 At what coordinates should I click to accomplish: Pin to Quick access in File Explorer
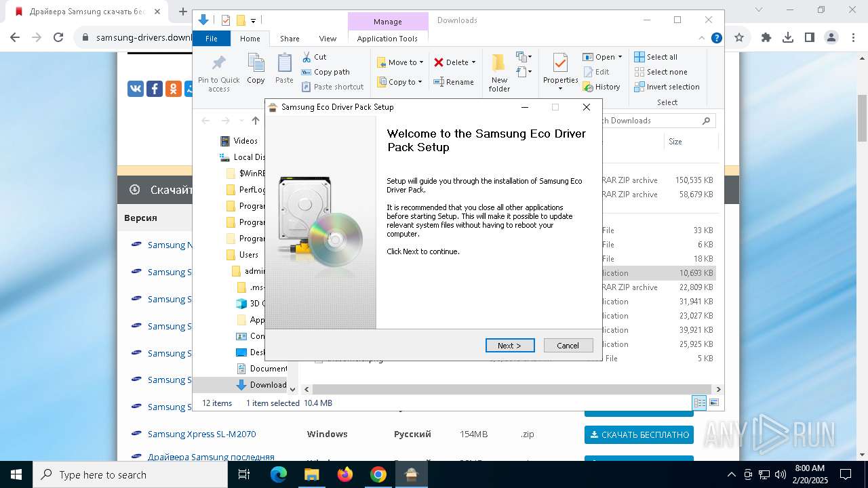click(218, 73)
